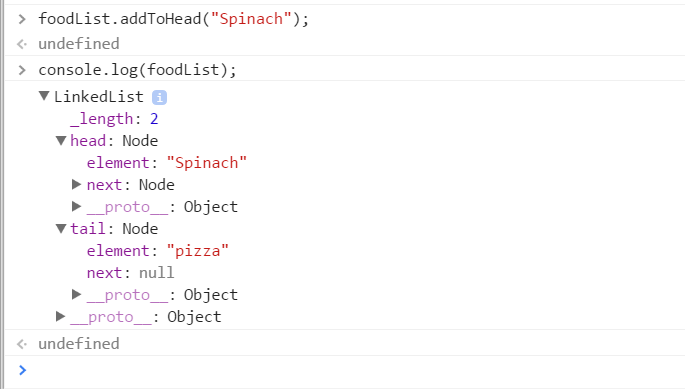This screenshot has height=389, width=685.
Task: Click the info icon beside LinkedList
Action: point(159,97)
